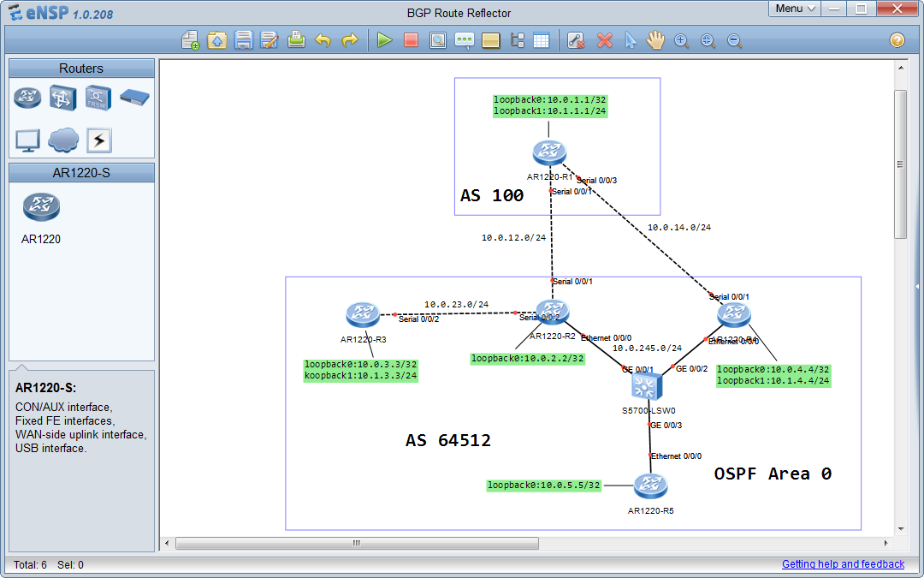The height and width of the screenshot is (578, 924).
Task: Click the Routers panel header
Action: click(x=81, y=68)
